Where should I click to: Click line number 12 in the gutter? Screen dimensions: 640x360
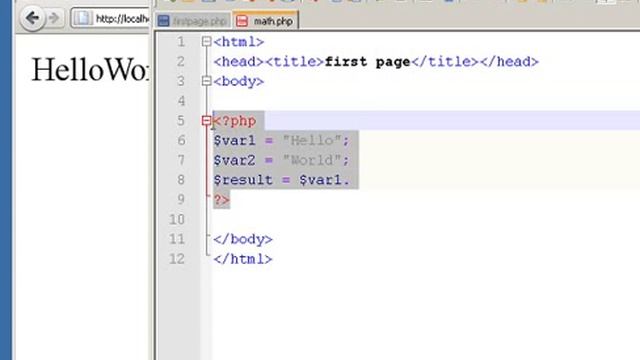[x=177, y=259]
